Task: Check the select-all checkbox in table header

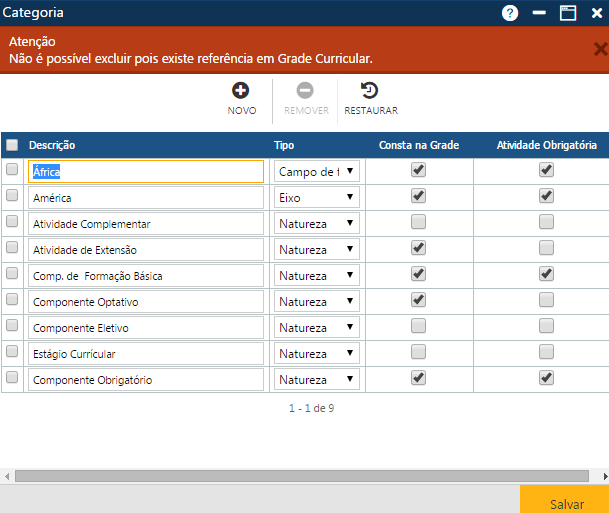Action: point(12,145)
